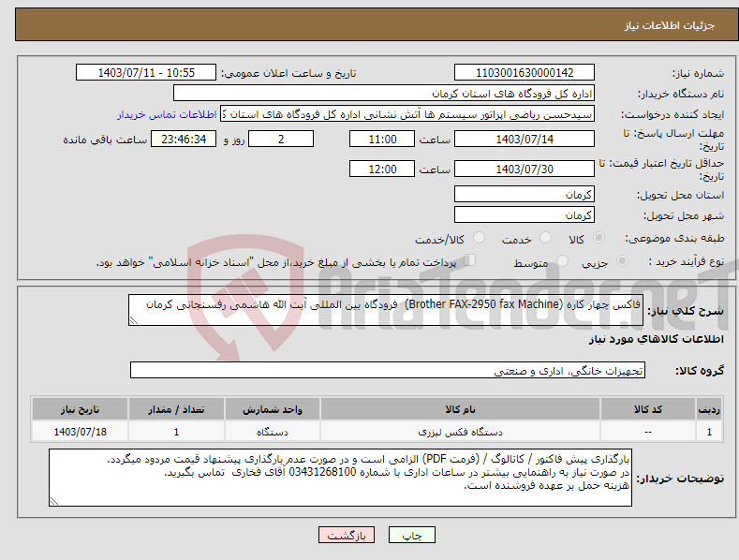The height and width of the screenshot is (560, 739).
Task: Select the متوسط purchase type radio
Action: (x=562, y=260)
